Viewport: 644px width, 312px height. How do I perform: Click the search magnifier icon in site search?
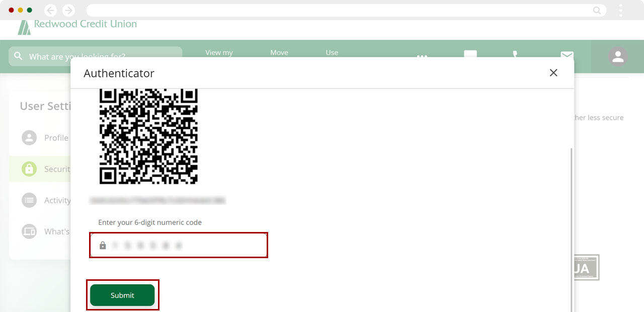[19, 56]
